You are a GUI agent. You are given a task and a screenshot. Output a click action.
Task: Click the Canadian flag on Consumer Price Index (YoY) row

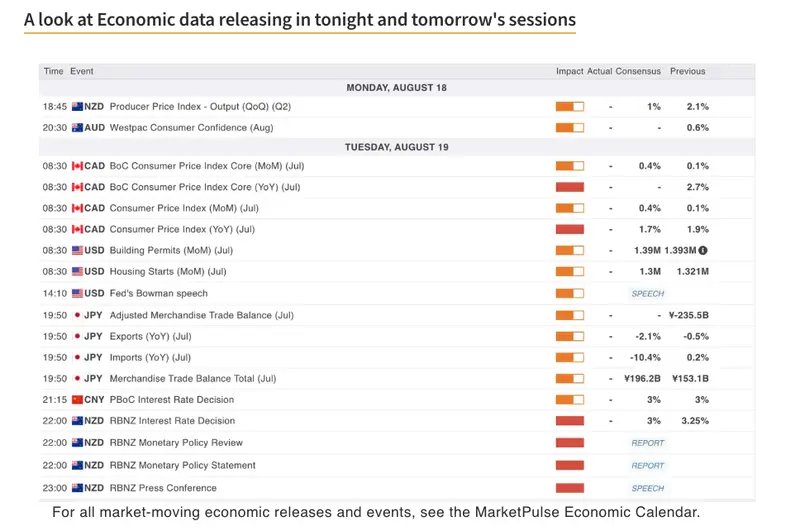[77, 229]
